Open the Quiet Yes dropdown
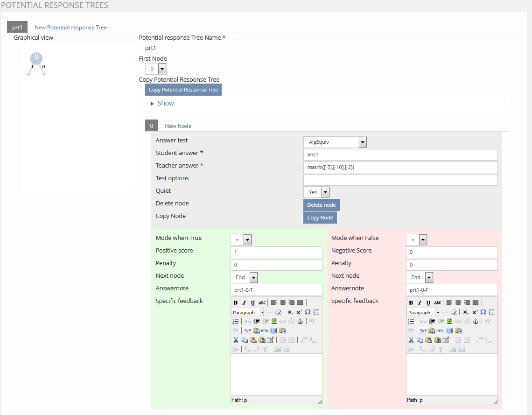 click(x=316, y=192)
